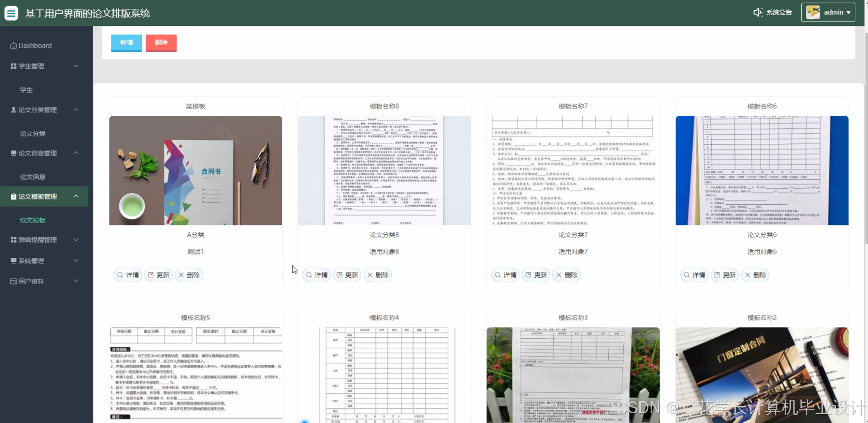Click the 模板名称4 card title
868x423 pixels.
coord(384,318)
